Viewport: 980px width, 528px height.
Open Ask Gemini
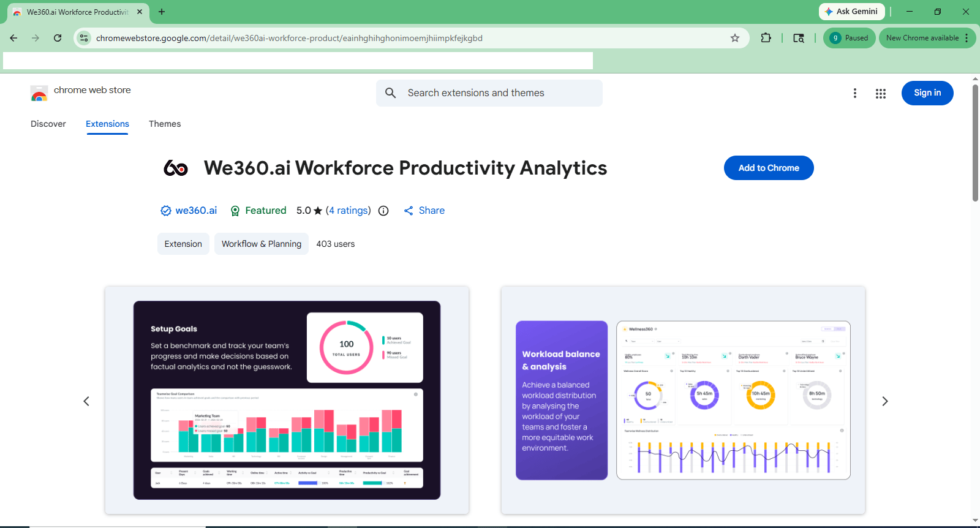point(851,12)
